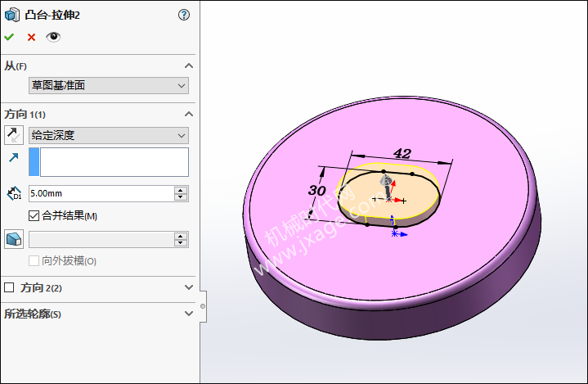Decrease depth with the down spinner arrow
The image size is (588, 384).
pos(181,197)
